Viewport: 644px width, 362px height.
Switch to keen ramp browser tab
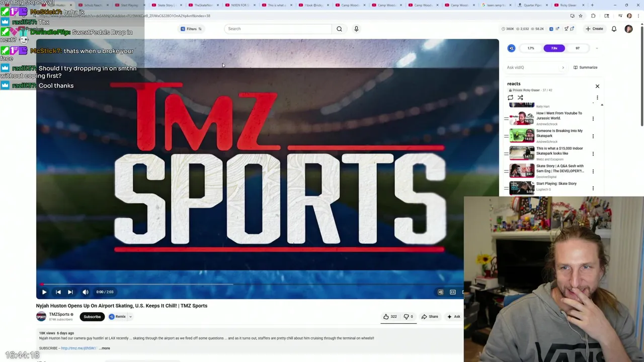click(497, 5)
